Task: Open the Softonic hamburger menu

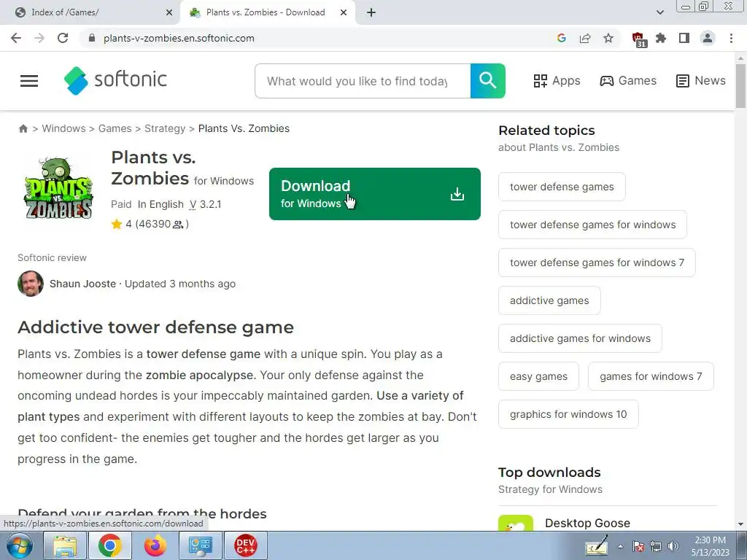Action: pyautogui.click(x=29, y=81)
